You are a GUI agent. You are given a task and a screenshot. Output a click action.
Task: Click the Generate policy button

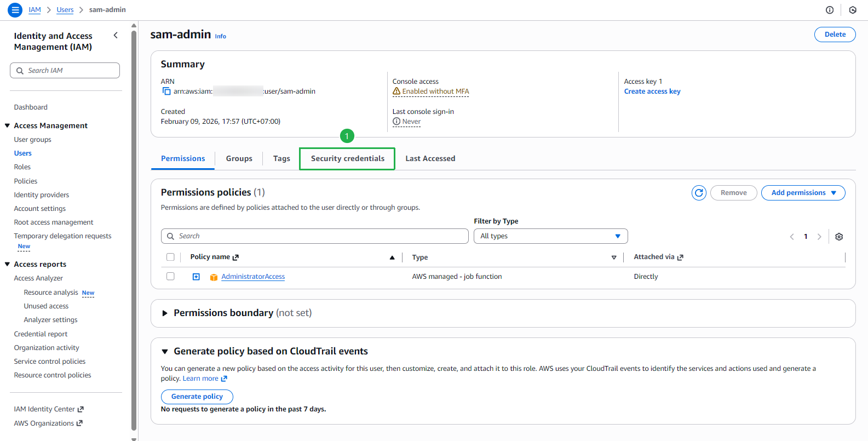197,397
